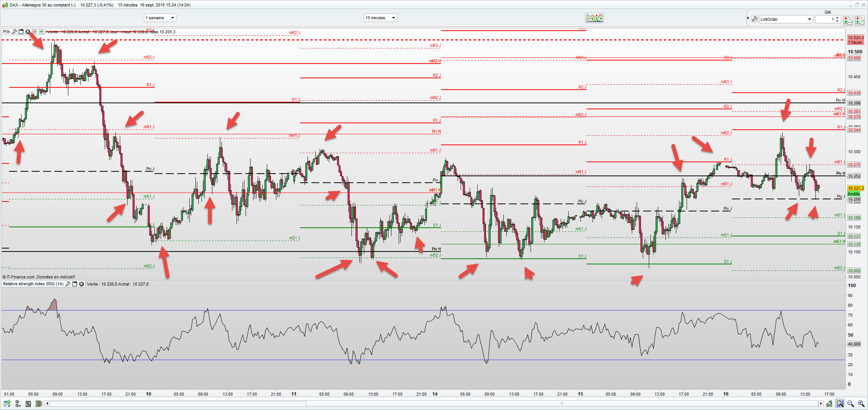Open the '15 minutes' timeframe dropdown
Image resolution: width=868 pixels, height=410 pixels.
pos(393,18)
